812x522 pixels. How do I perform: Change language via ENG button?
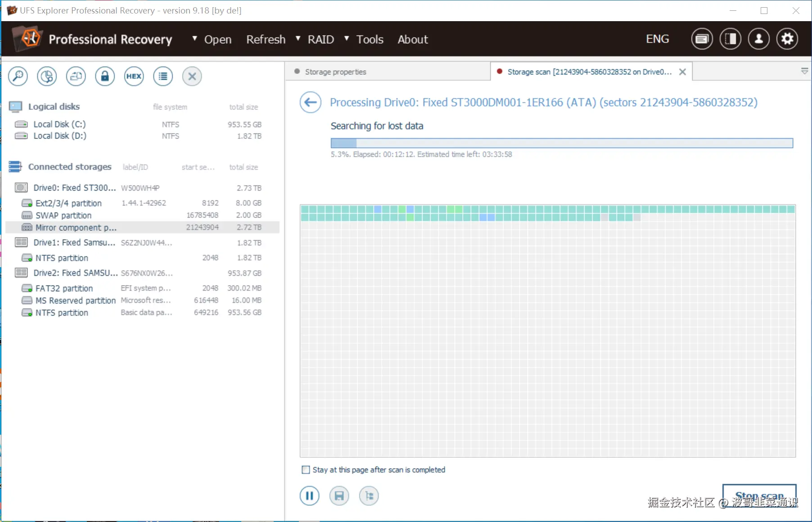click(658, 39)
